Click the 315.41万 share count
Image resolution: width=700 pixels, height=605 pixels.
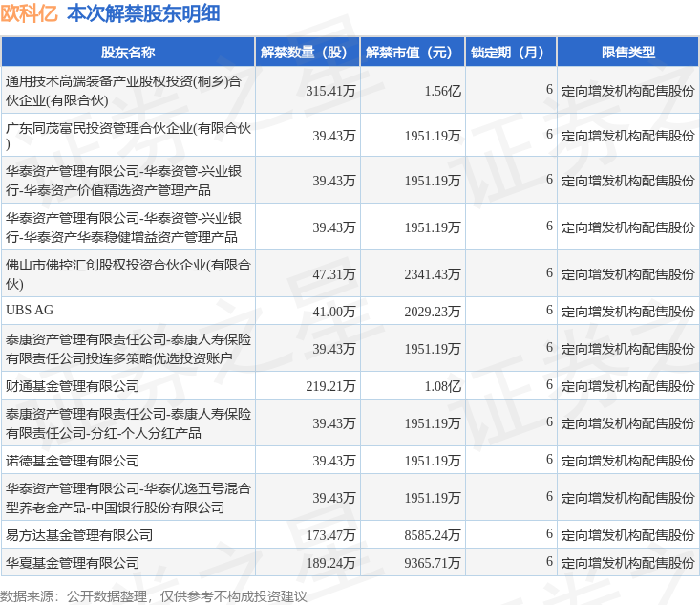click(x=330, y=91)
